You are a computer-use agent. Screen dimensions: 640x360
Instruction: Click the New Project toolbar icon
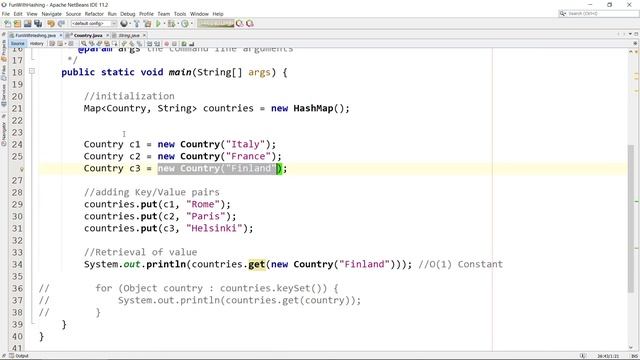17,24
